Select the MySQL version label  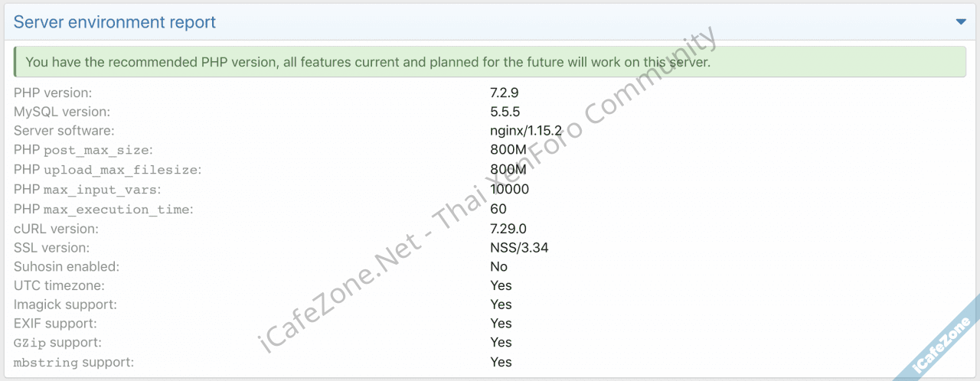(x=62, y=112)
